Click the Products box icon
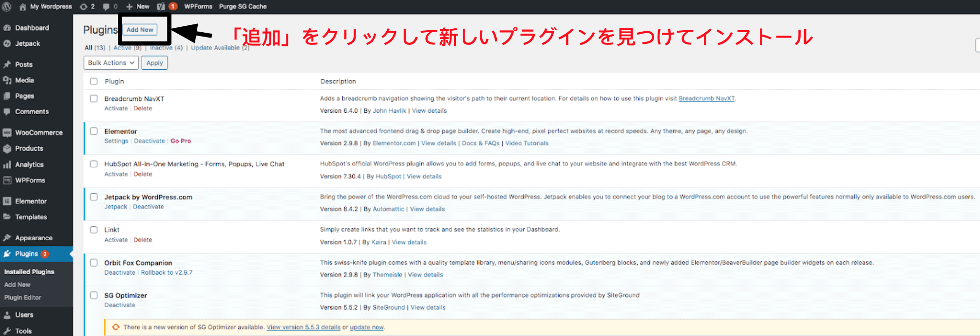Image resolution: width=980 pixels, height=336 pixels. click(7, 148)
